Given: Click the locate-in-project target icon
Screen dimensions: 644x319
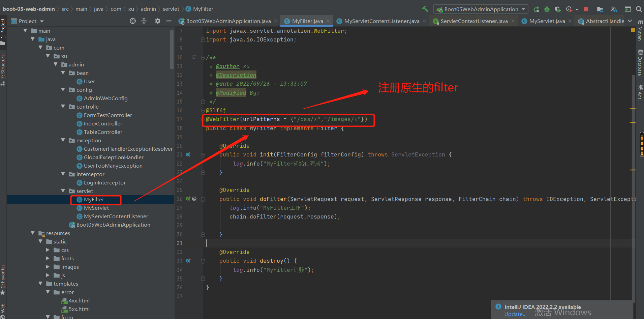Looking at the screenshot, I should point(133,21).
